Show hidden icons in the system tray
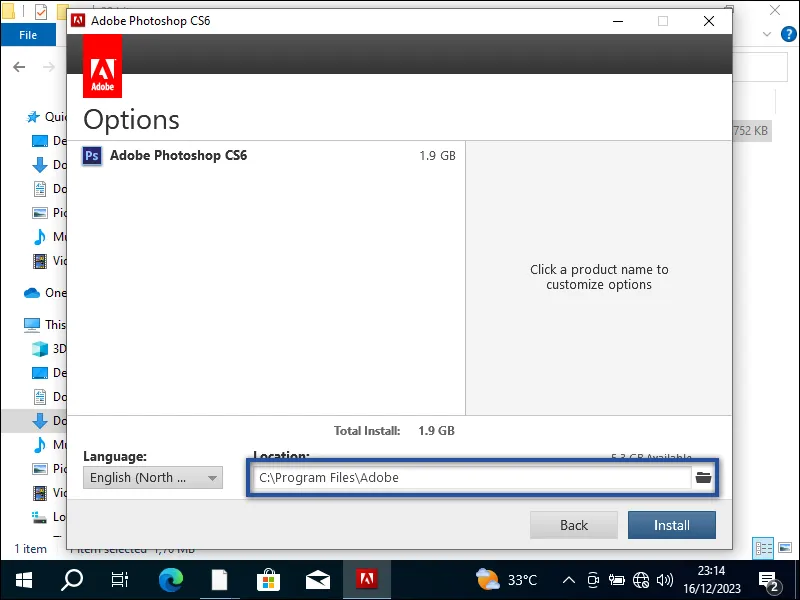The width and height of the screenshot is (800, 600). [568, 578]
